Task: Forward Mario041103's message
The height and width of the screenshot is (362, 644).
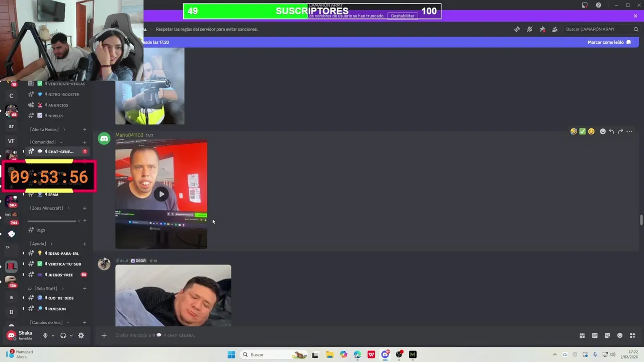Action: click(620, 131)
